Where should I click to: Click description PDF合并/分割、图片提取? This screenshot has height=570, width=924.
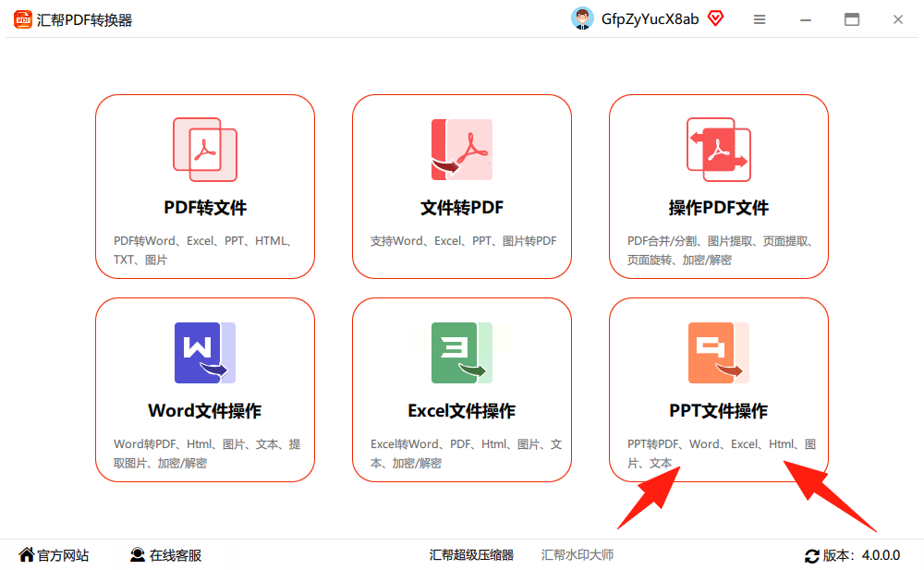tap(721, 250)
